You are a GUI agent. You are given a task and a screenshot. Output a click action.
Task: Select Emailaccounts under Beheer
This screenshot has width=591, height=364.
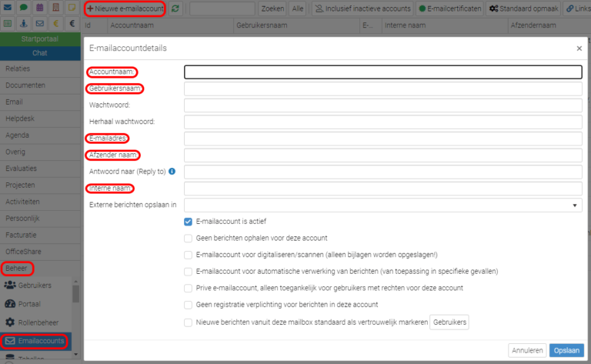click(x=36, y=341)
